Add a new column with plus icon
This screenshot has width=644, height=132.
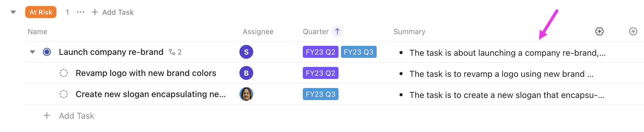pyautogui.click(x=633, y=31)
